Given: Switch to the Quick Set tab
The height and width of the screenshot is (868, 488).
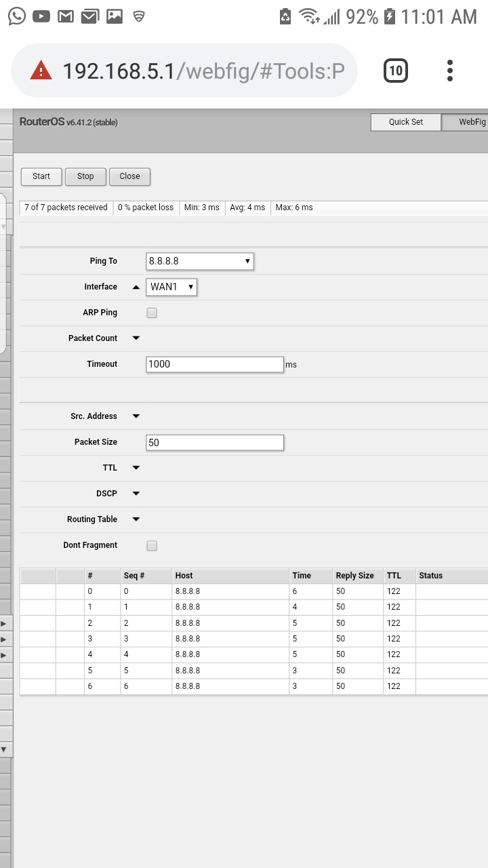Looking at the screenshot, I should (x=406, y=122).
